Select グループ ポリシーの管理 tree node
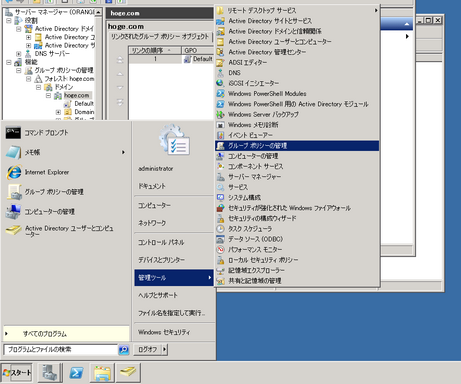Screen dimensions: 461x384 coord(64,70)
